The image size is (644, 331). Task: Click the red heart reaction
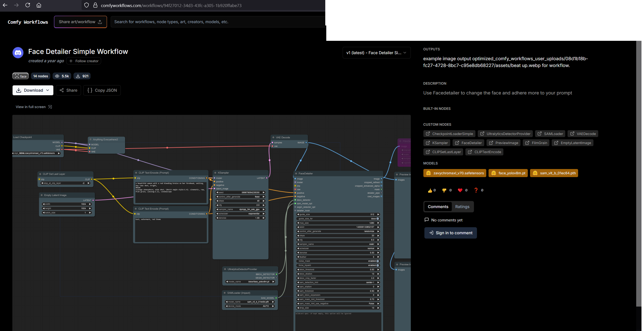coord(460,190)
